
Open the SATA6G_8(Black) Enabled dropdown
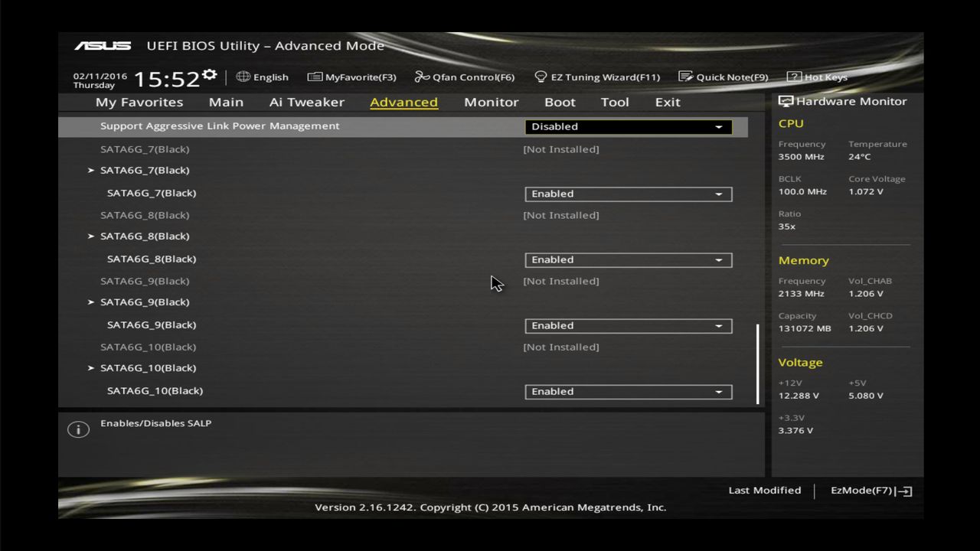click(x=629, y=260)
